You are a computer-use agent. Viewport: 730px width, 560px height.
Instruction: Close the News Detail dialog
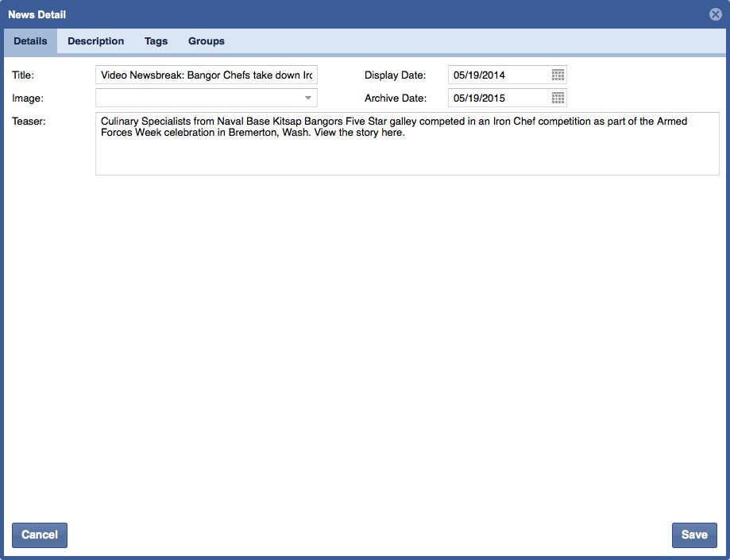pos(715,14)
